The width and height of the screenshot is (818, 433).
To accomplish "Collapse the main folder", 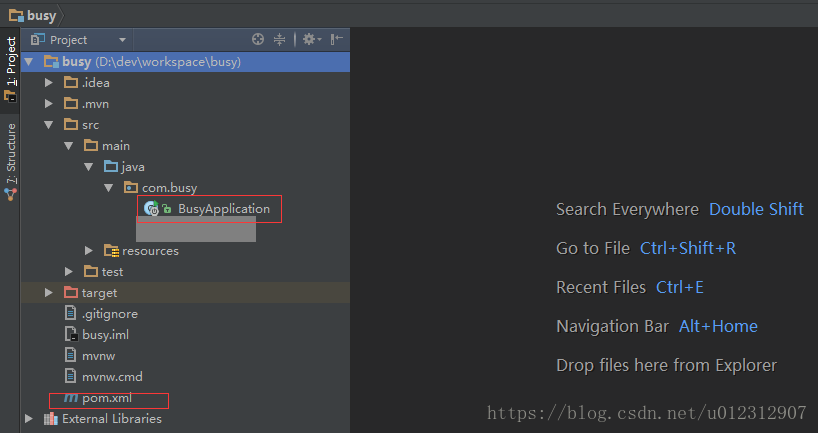I will coord(68,146).
